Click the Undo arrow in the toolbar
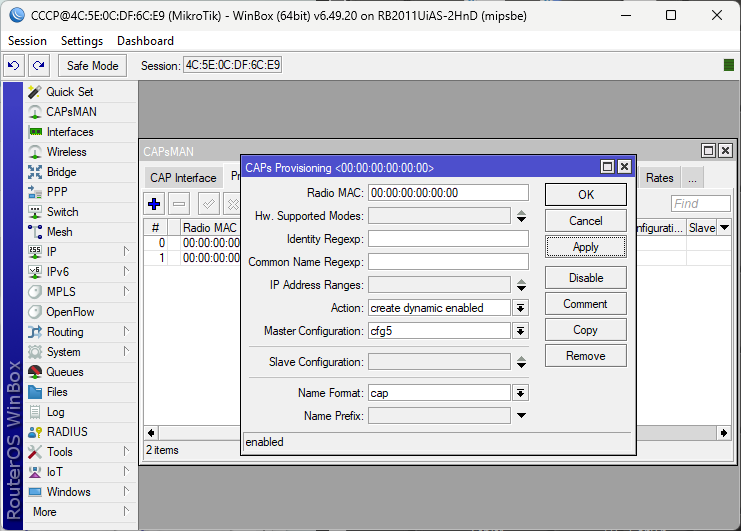 coord(14,65)
